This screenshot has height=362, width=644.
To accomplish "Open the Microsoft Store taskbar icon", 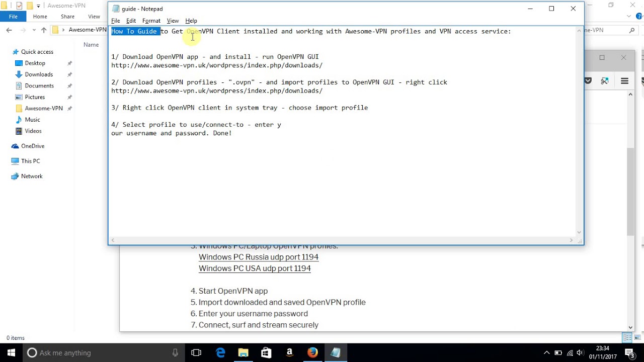I will tap(266, 352).
